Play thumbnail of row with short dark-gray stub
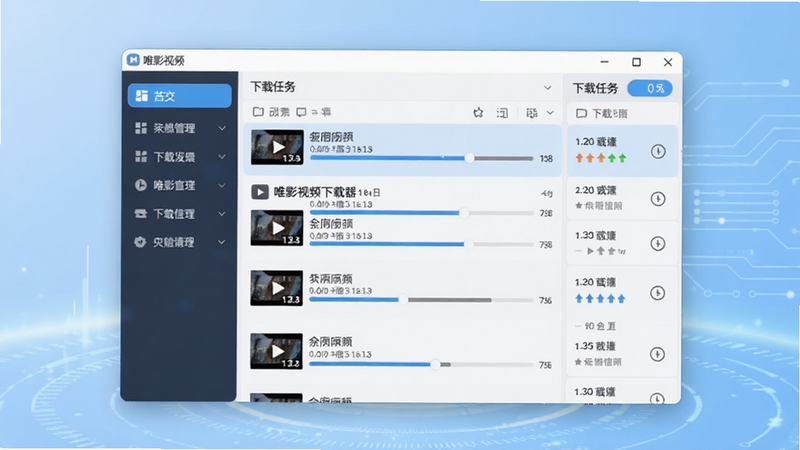Image resolution: width=800 pixels, height=450 pixels. point(277,352)
